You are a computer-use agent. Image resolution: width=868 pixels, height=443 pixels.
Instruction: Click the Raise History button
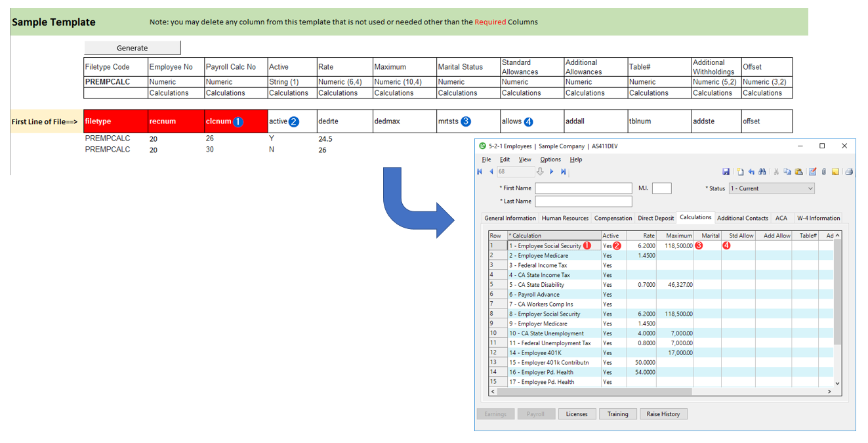(x=663, y=414)
